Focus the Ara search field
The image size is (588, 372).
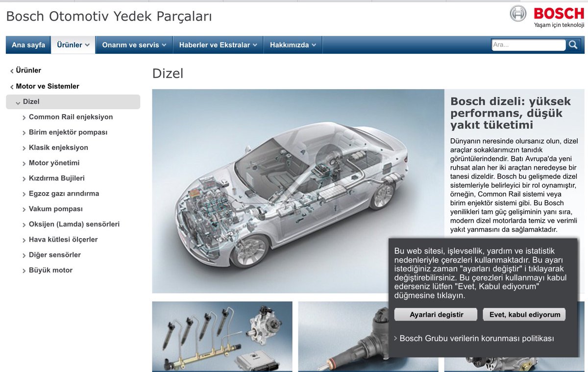tap(529, 45)
